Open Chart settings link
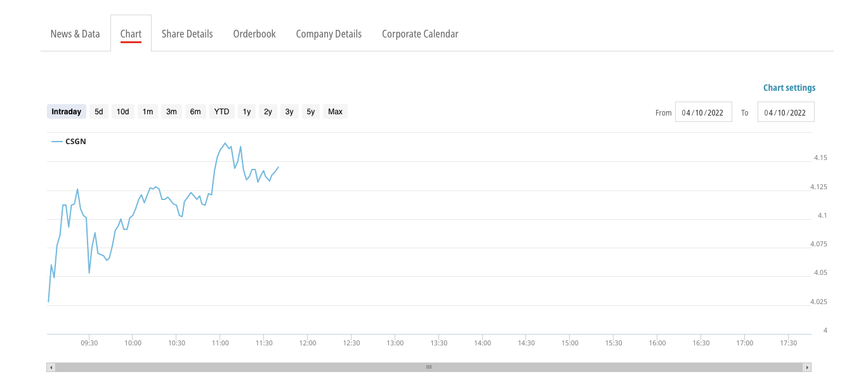The width and height of the screenshot is (868, 386). [x=789, y=88]
